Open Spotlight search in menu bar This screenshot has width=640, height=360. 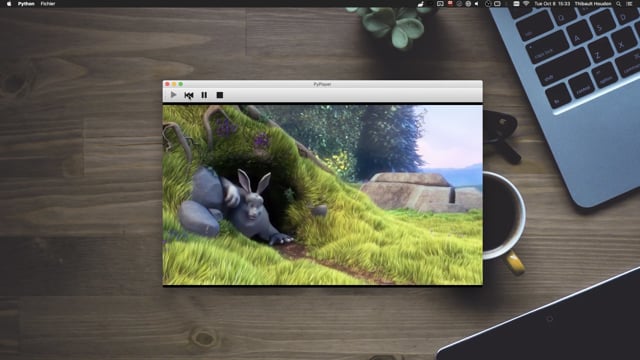tap(619, 4)
